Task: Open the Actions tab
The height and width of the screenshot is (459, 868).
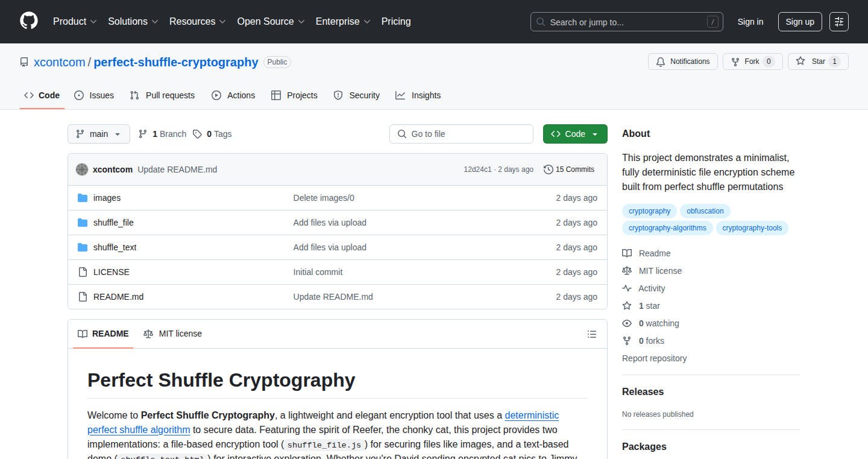Action: (x=233, y=95)
